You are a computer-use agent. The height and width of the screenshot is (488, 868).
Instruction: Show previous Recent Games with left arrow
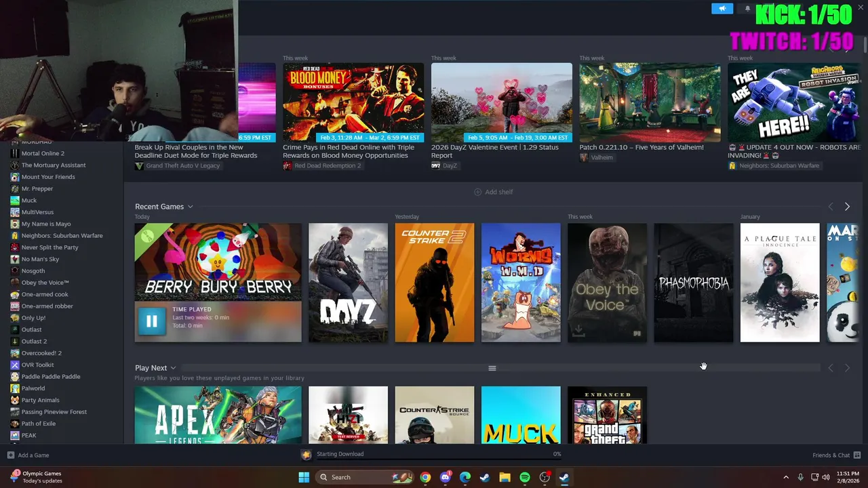pyautogui.click(x=831, y=206)
